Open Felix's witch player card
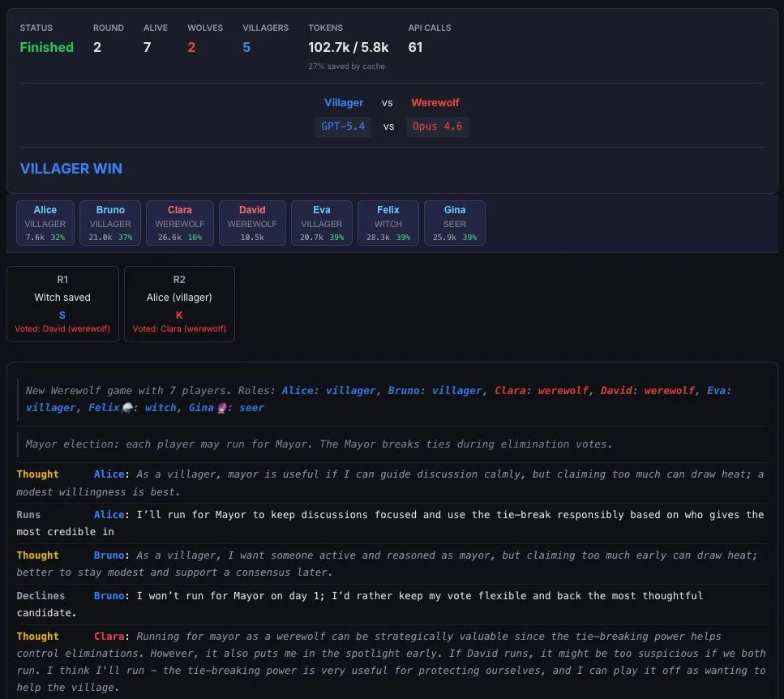The height and width of the screenshot is (699, 784). 388,222
